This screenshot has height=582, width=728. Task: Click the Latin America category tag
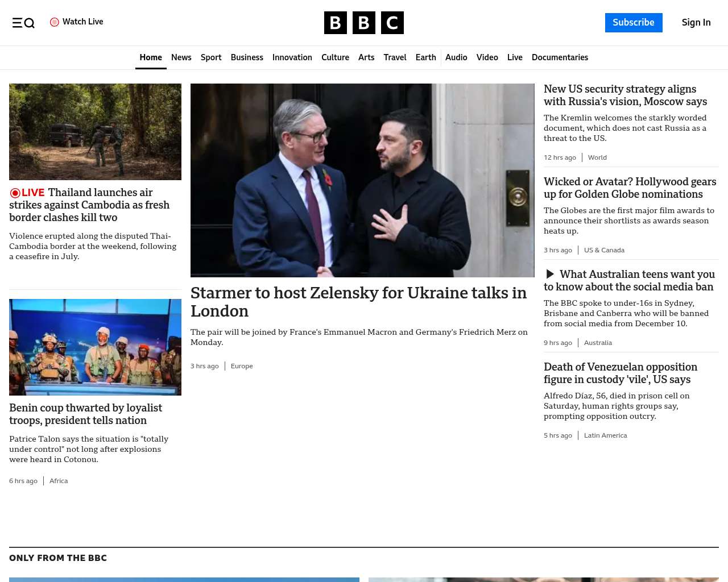coord(605,435)
